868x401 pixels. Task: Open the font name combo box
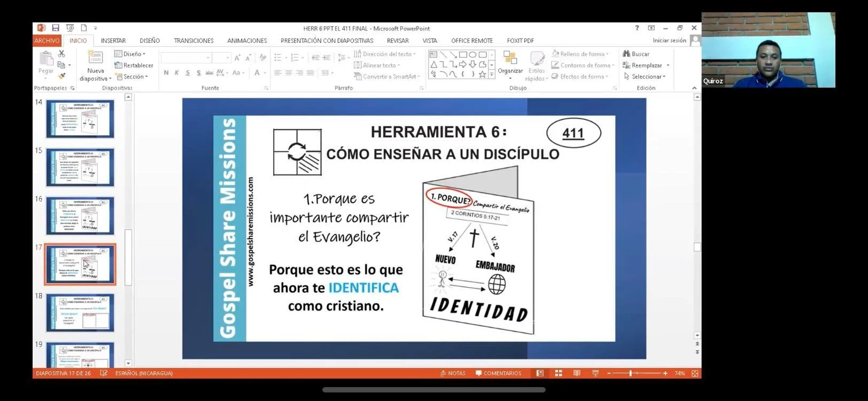[186, 58]
